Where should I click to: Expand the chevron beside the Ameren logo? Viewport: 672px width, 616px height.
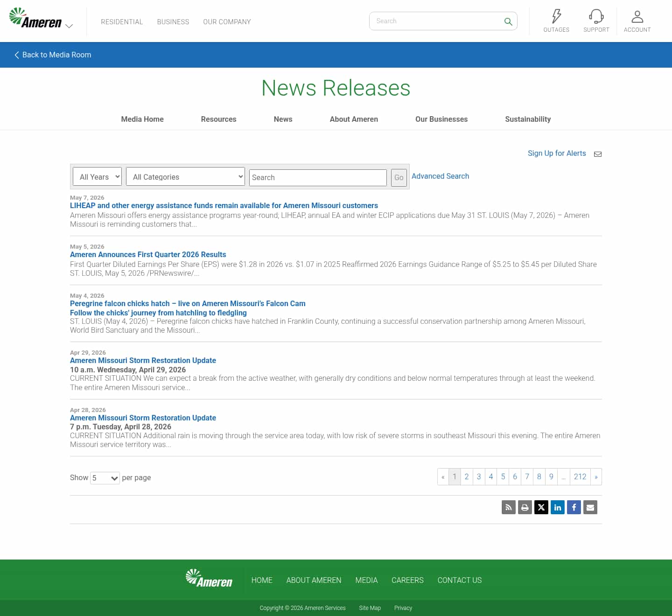69,26
